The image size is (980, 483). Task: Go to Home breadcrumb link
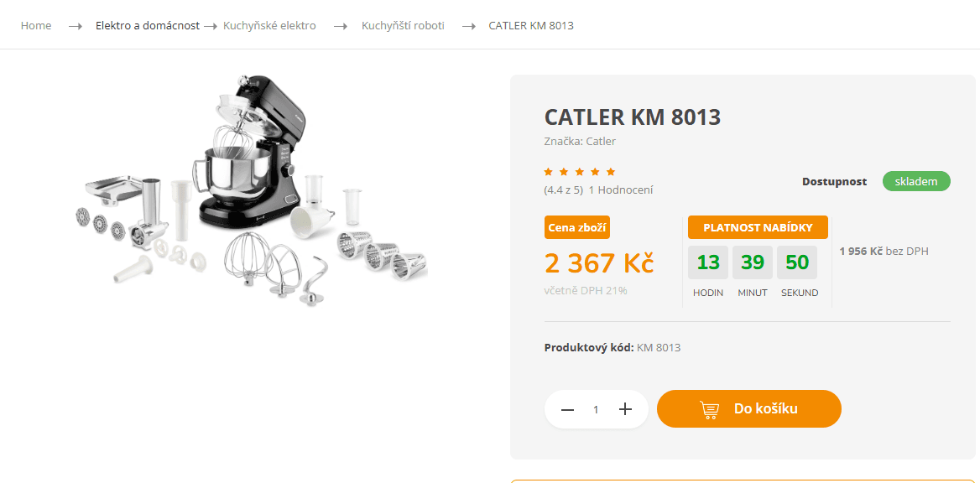pyautogui.click(x=36, y=26)
